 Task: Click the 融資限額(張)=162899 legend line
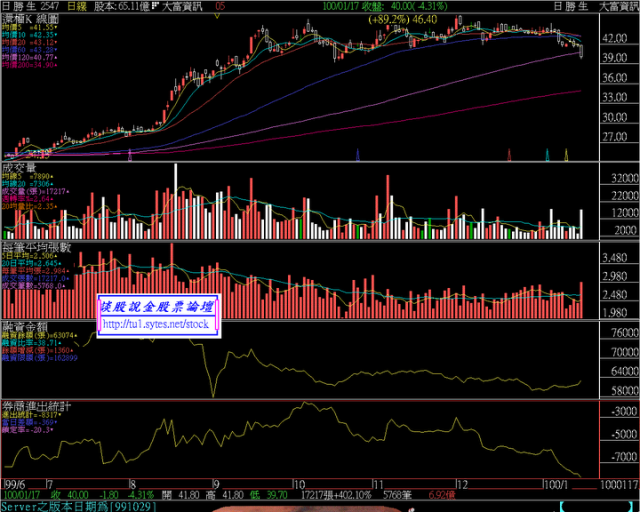click(40, 358)
